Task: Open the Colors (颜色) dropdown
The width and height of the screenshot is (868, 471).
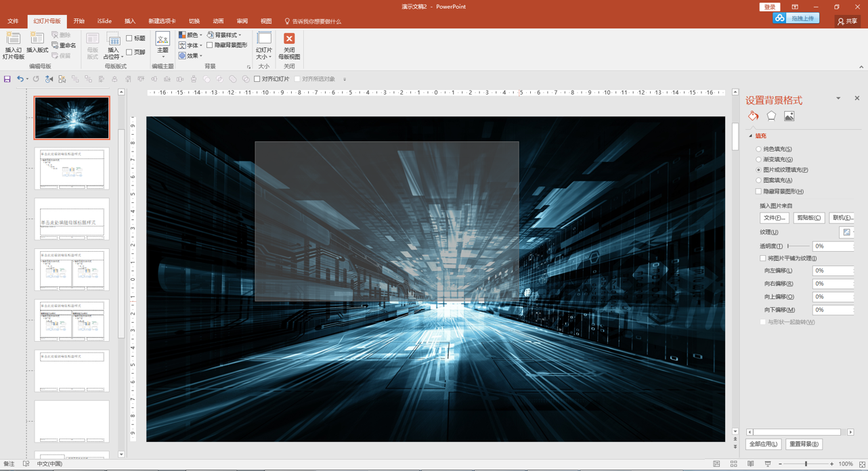Action: pyautogui.click(x=190, y=35)
